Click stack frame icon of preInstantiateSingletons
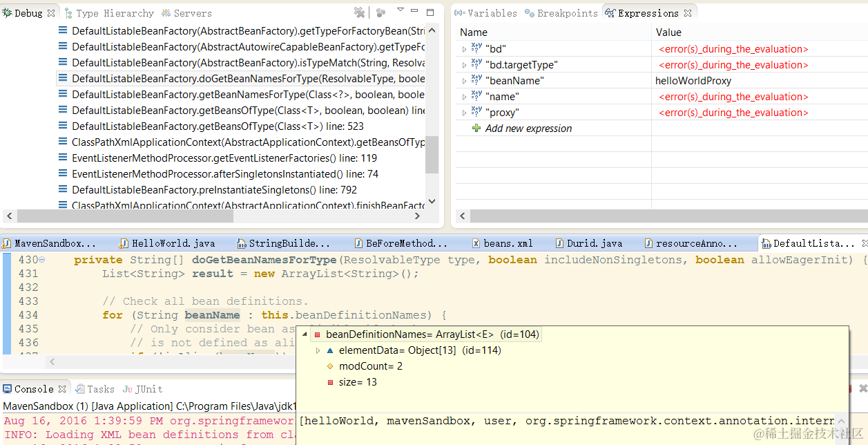The image size is (868, 445). [x=63, y=189]
